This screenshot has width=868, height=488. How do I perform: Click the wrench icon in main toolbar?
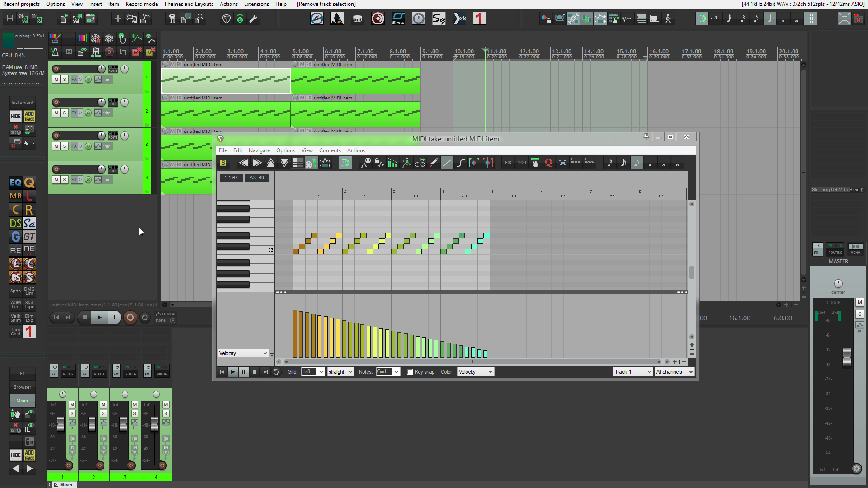[x=254, y=19]
